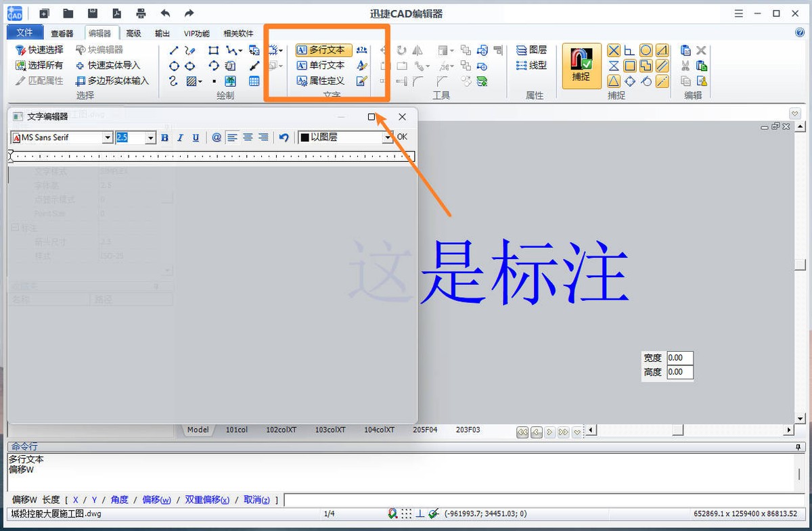Select the 单行文本 single-line text tool
The height and width of the screenshot is (531, 812).
pyautogui.click(x=323, y=65)
